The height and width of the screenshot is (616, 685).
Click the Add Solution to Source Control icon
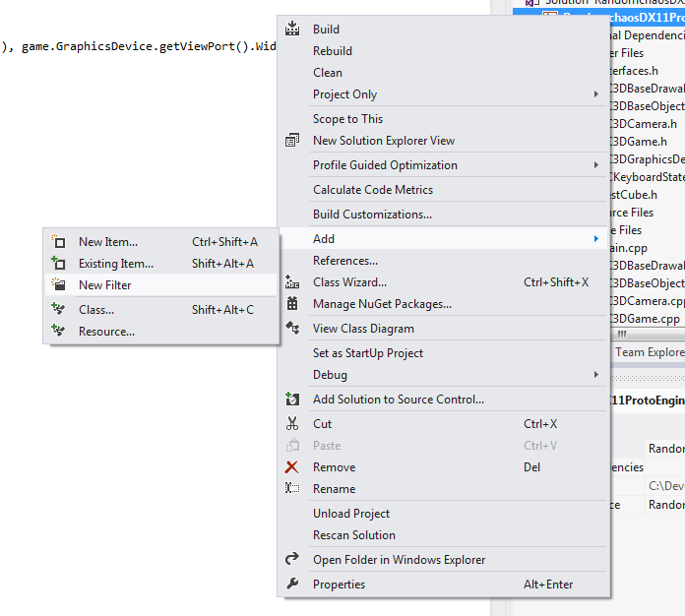point(292,399)
